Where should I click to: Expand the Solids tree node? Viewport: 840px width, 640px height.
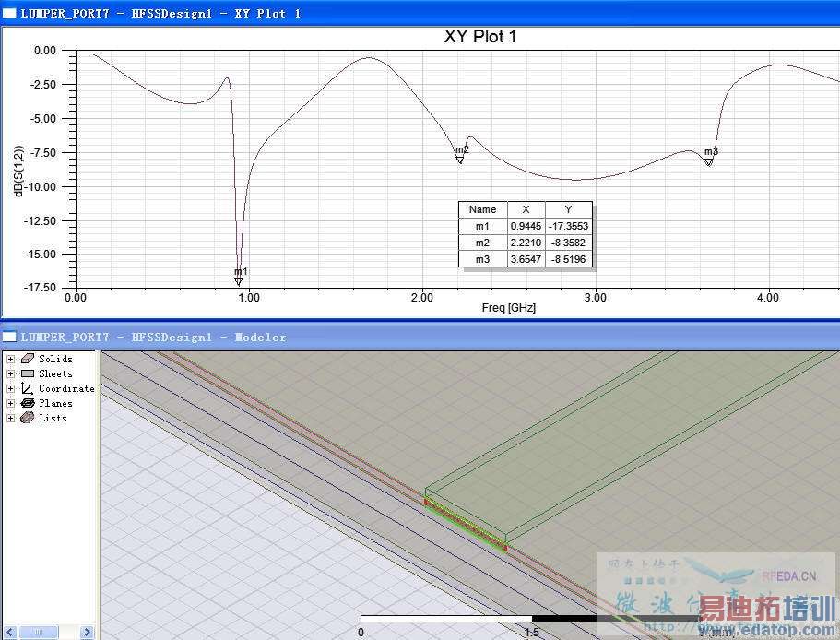10,359
